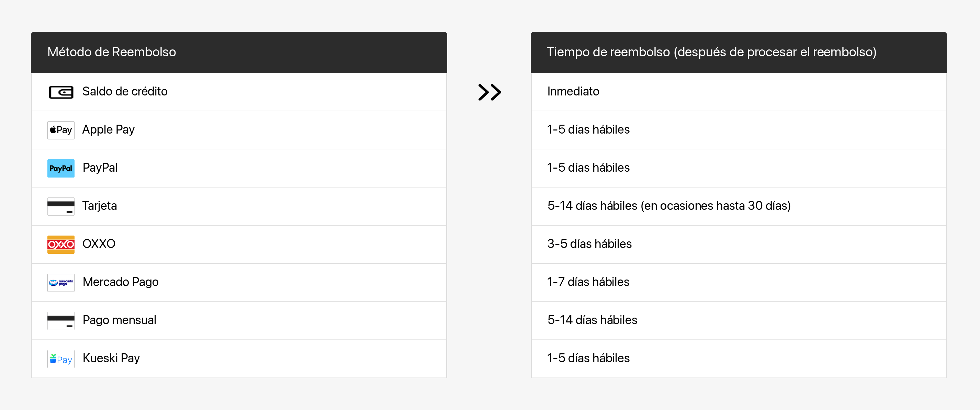Click the Inmediato refund time cell
Screen dimensions: 980x410
(x=573, y=92)
